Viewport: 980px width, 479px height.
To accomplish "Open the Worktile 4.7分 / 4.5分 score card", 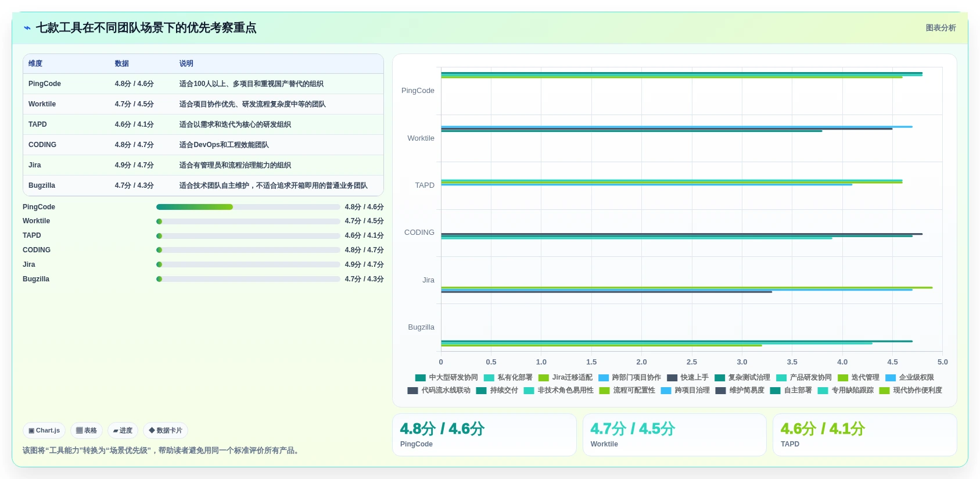I will (x=674, y=435).
